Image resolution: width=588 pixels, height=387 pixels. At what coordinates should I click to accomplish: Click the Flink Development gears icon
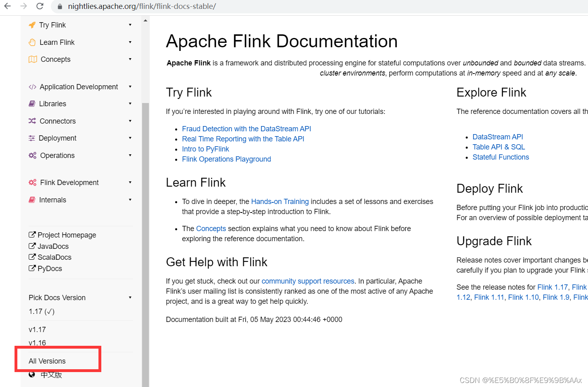pos(32,182)
